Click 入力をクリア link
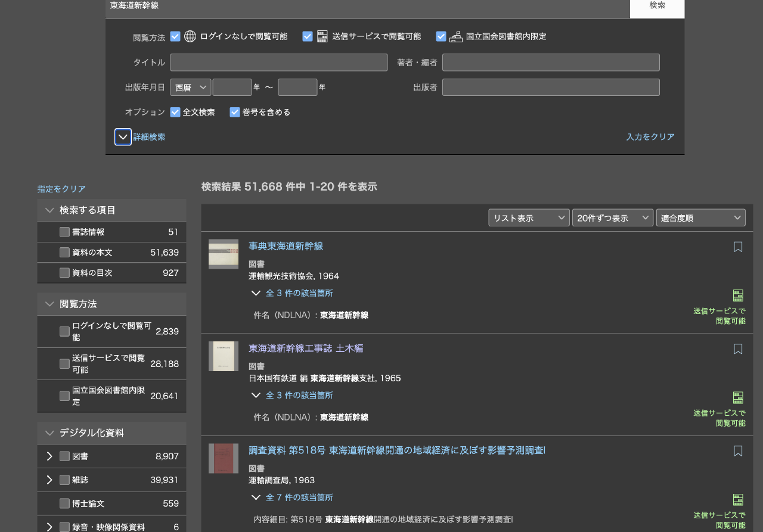This screenshot has height=532, width=763. click(x=650, y=137)
